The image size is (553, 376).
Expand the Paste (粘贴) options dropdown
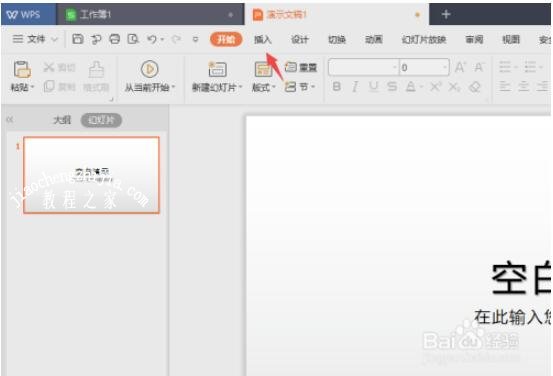32,87
